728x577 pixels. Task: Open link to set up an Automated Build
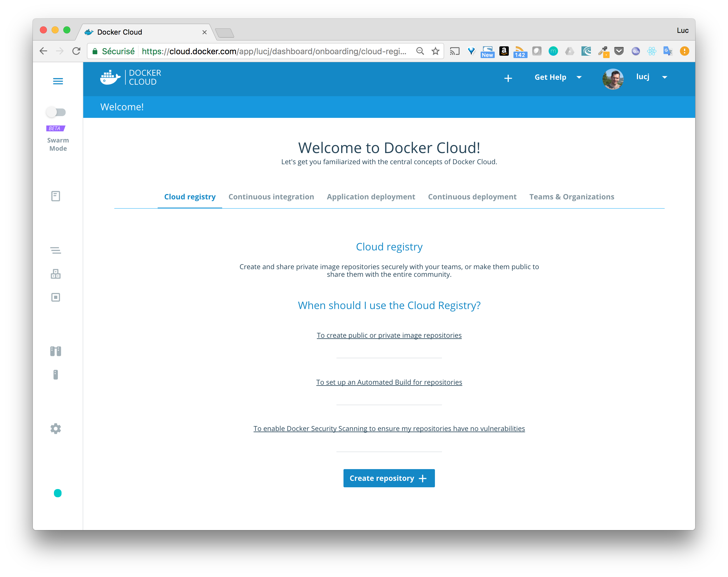389,382
